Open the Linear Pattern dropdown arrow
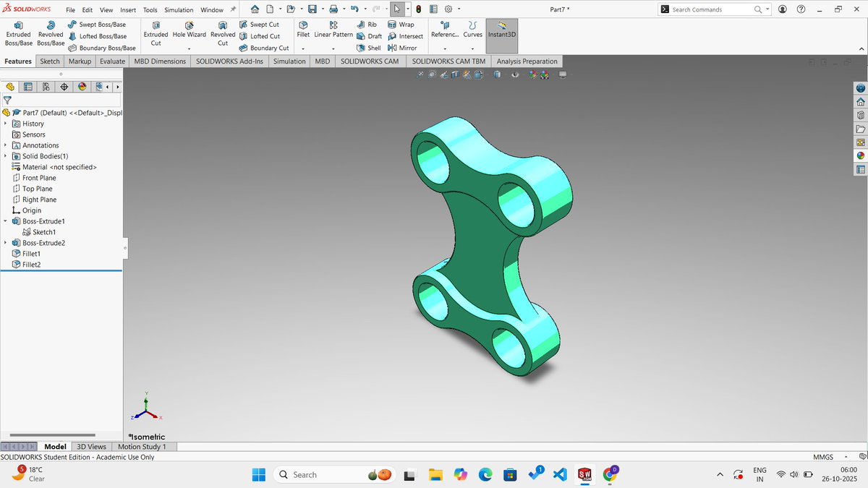The image size is (868, 488). point(333,48)
